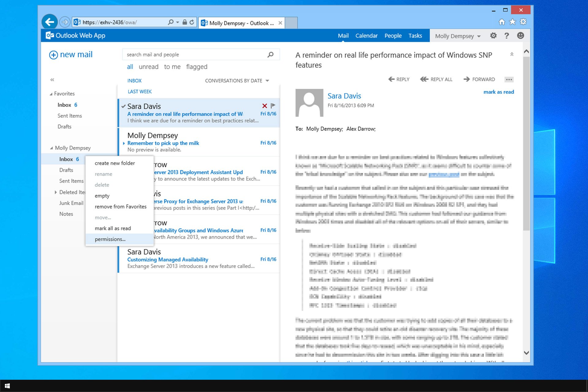588x392 pixels.
Task: Switch to the Mail module
Action: tap(343, 36)
